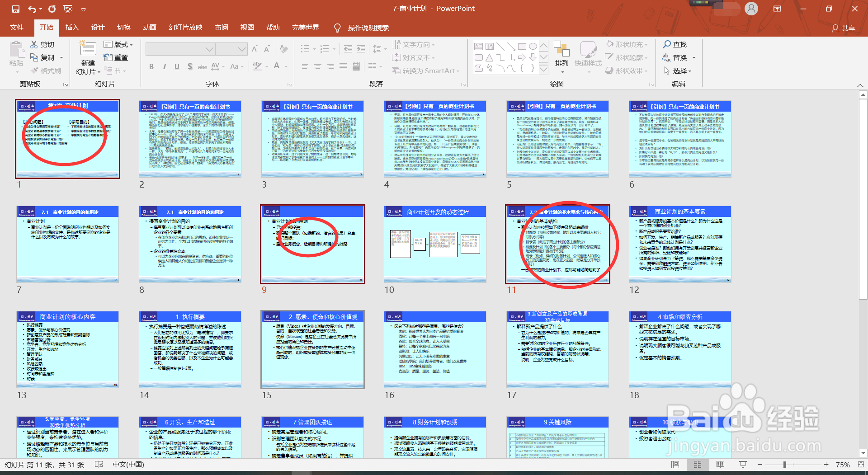Switch to the Animations (动画) tab
Viewport: 868px width, 475px height.
150,28
